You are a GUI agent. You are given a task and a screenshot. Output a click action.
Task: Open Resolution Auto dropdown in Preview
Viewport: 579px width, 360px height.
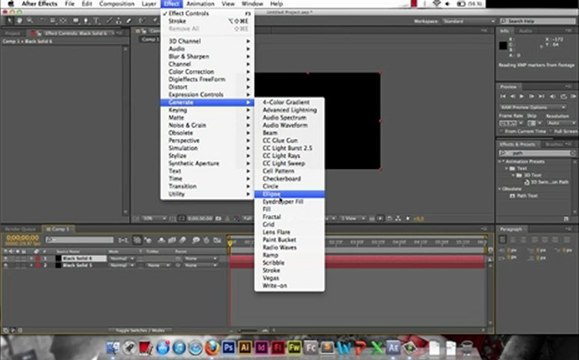click(561, 123)
